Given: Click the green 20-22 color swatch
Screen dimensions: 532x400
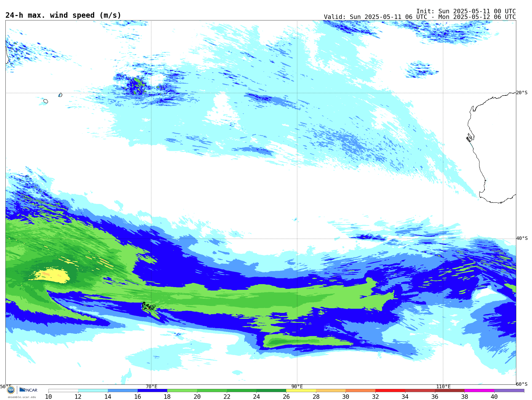Looking at the screenshot, I should tap(212, 391).
